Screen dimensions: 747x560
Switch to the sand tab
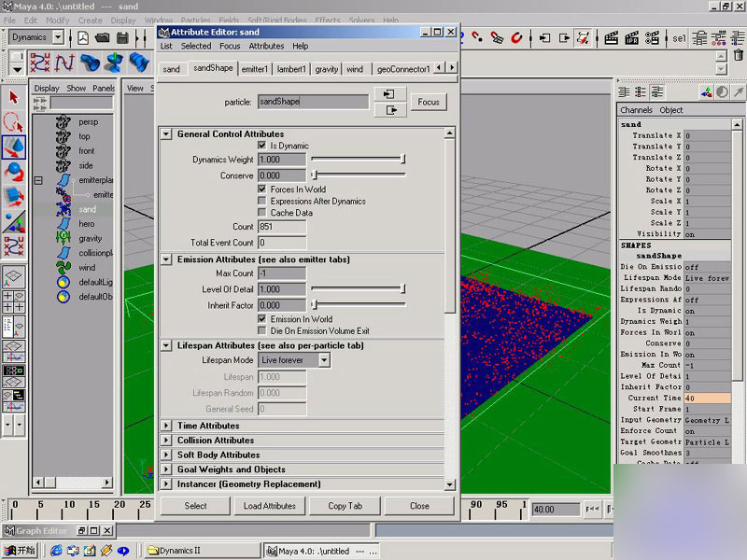[x=172, y=69]
